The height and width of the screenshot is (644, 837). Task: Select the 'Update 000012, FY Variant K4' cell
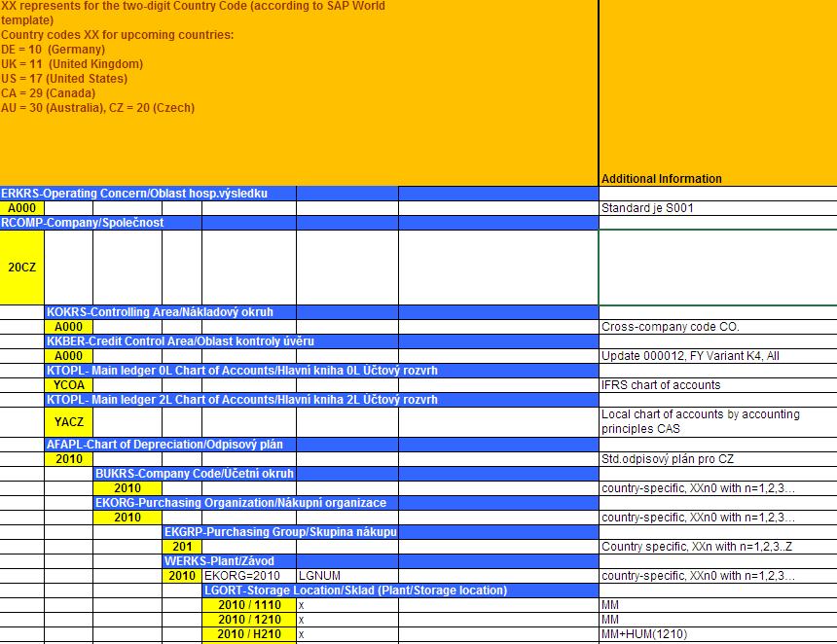717,356
